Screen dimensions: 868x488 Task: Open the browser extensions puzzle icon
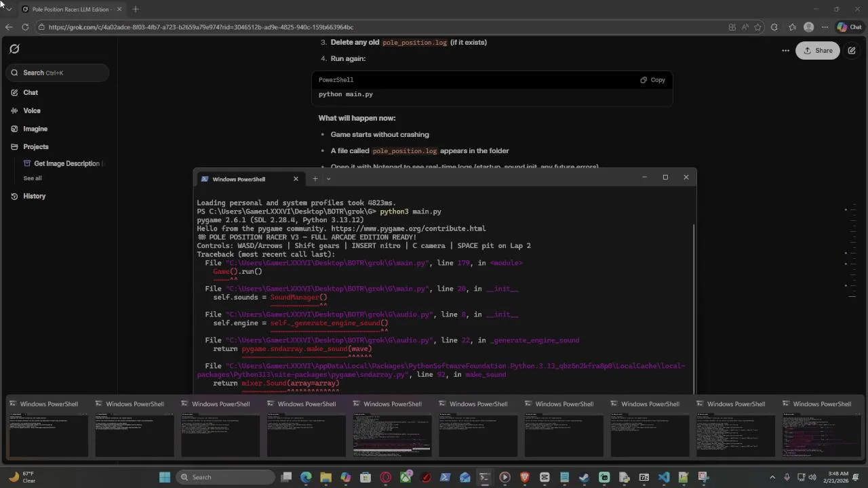(775, 27)
